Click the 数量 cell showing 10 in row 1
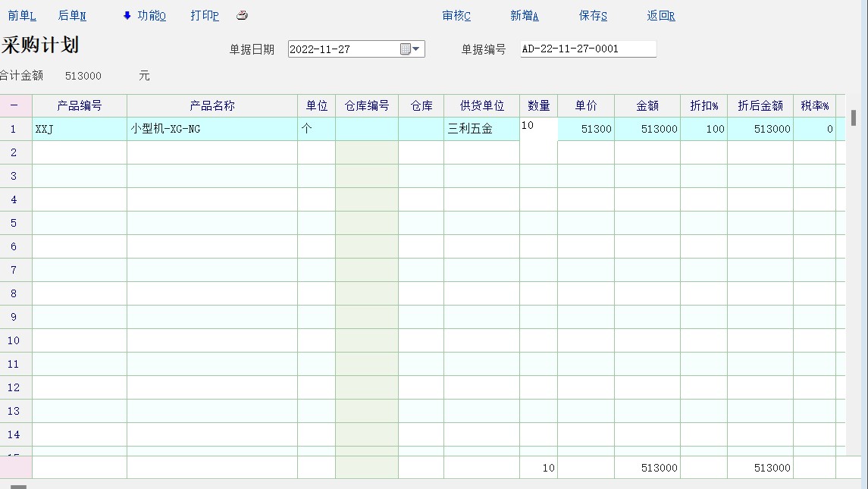868x489 pixels. (x=538, y=129)
